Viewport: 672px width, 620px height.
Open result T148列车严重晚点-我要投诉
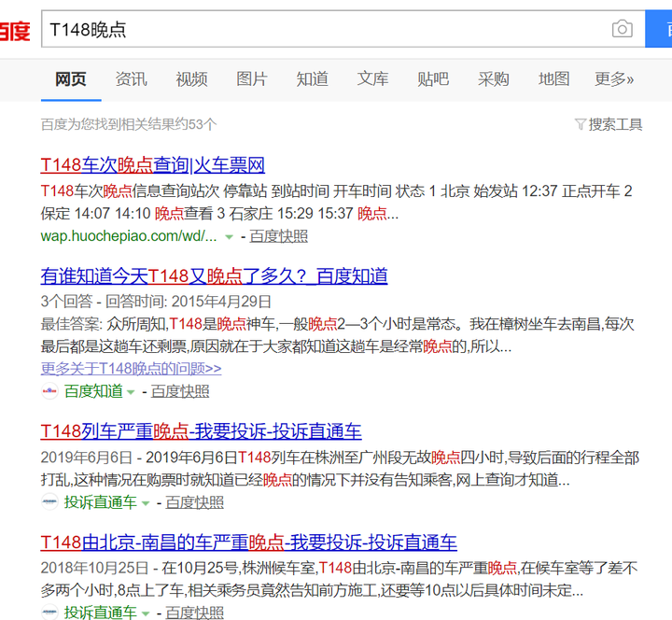coord(201,431)
